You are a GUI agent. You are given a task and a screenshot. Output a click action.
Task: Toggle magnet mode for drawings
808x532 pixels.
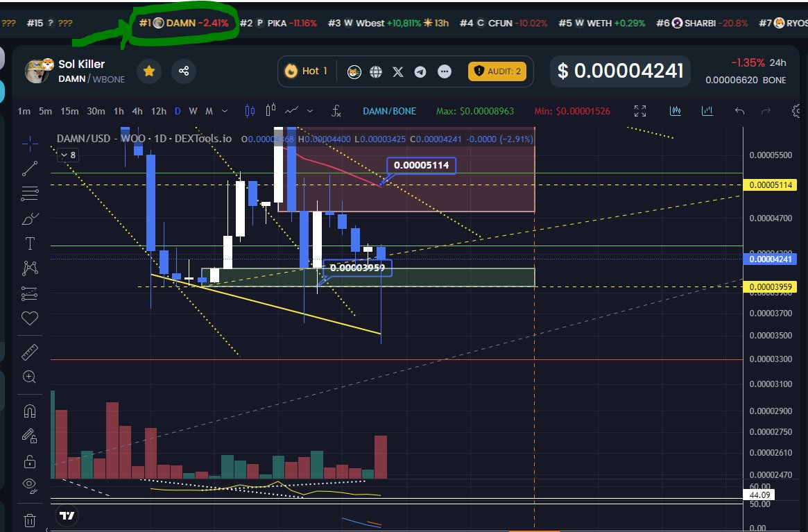click(x=30, y=411)
